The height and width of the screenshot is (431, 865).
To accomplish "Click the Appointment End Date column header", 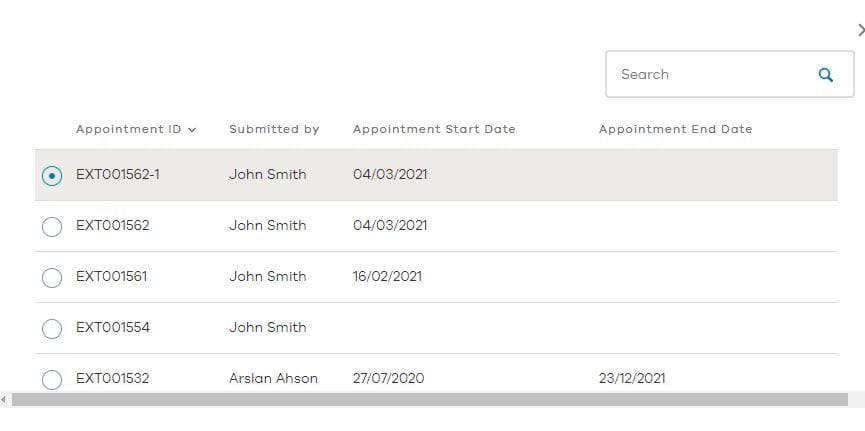I will pyautogui.click(x=676, y=129).
